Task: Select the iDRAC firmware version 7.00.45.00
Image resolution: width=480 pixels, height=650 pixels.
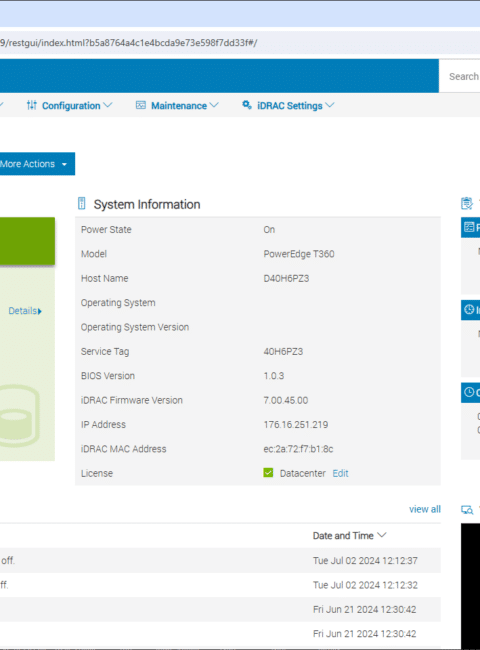Action: [286, 400]
